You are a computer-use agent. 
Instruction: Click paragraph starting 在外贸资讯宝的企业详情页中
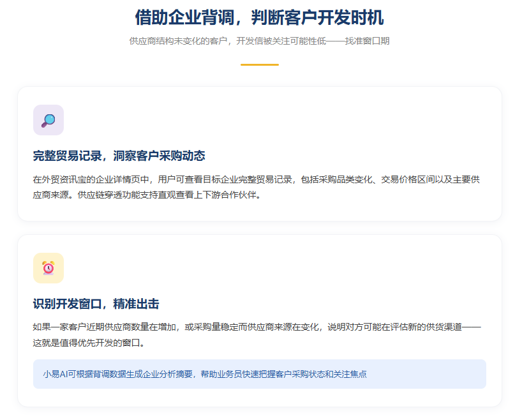[256, 187]
